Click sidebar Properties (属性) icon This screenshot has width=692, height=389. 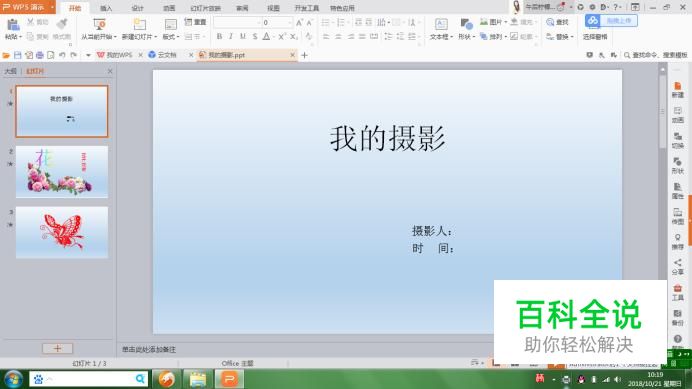pos(677,191)
